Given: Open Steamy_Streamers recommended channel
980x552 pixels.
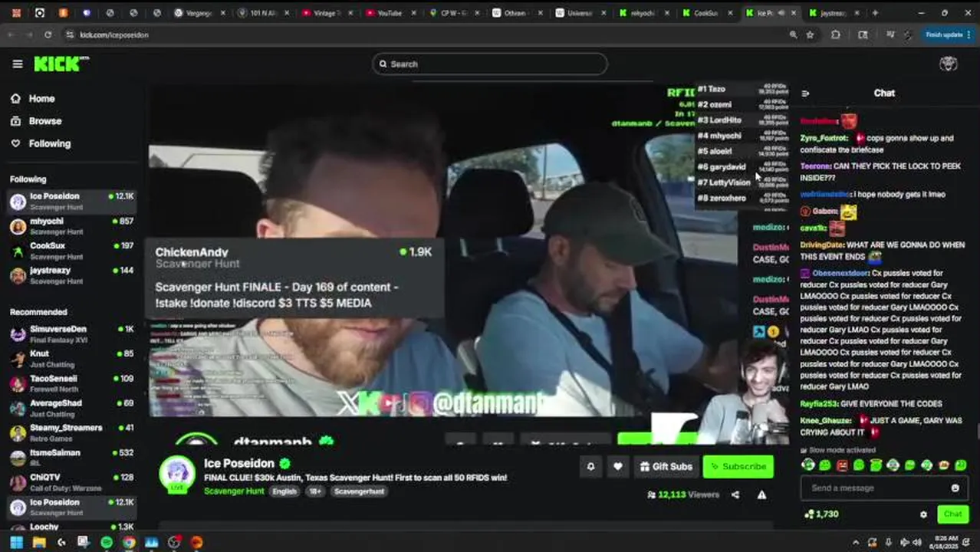Looking at the screenshot, I should pyautogui.click(x=72, y=432).
